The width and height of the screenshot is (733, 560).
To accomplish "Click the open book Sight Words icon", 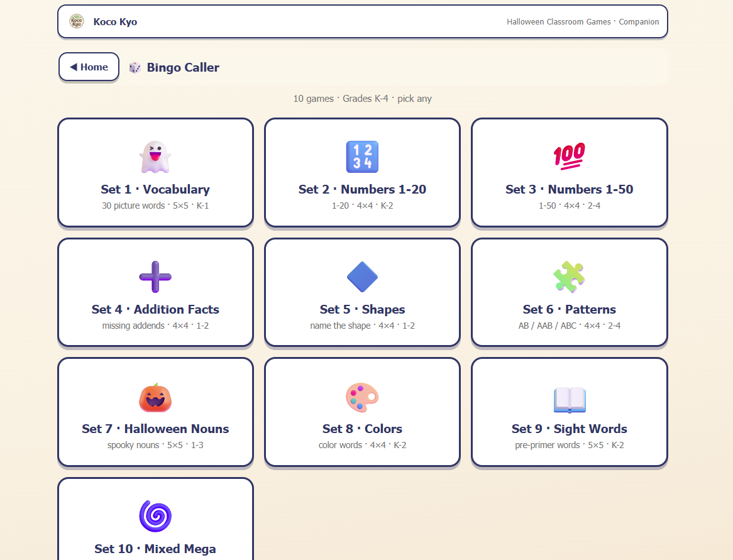I will click(x=570, y=400).
